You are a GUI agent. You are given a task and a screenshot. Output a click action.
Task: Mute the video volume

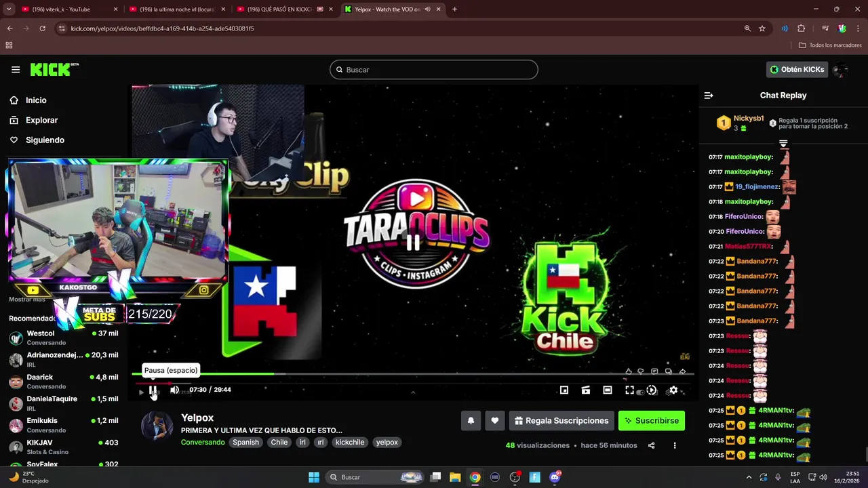(174, 390)
